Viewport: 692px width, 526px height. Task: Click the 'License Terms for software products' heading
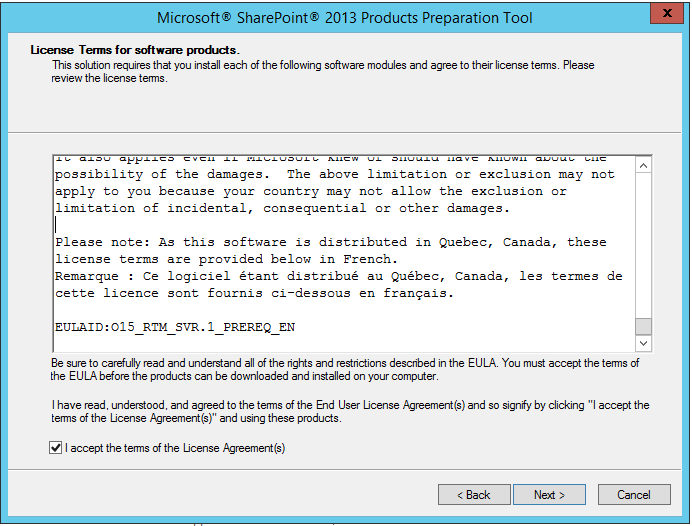click(x=135, y=49)
